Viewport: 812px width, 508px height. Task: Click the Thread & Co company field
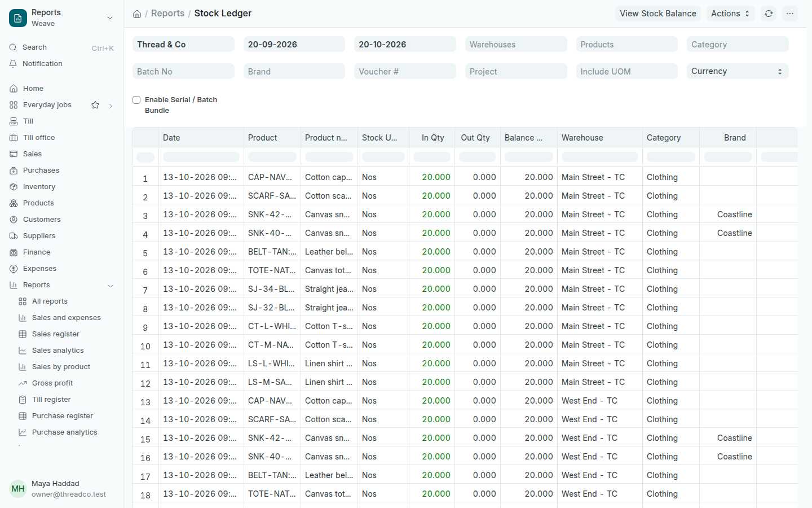tap(183, 44)
